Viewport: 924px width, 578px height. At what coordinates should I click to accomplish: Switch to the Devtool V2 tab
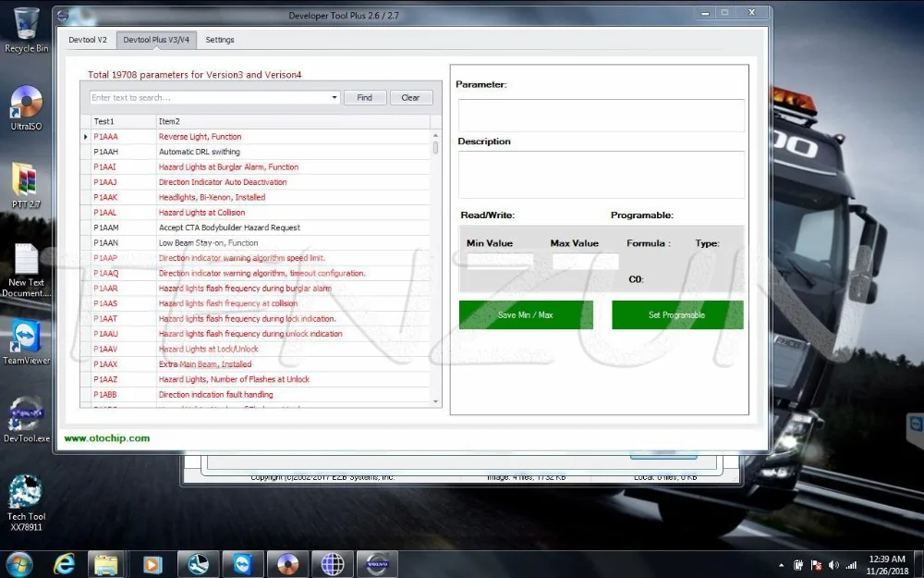point(88,40)
